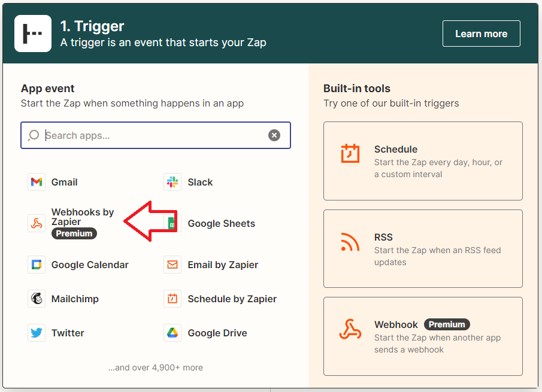542x392 pixels.
Task: Click the RSS title in Built-in tools
Action: coord(383,237)
